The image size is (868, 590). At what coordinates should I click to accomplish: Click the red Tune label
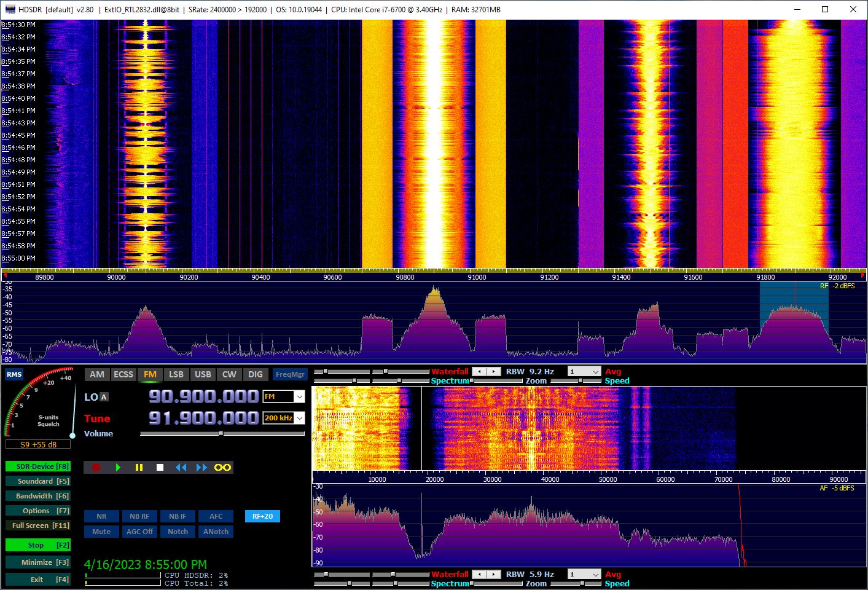click(97, 419)
